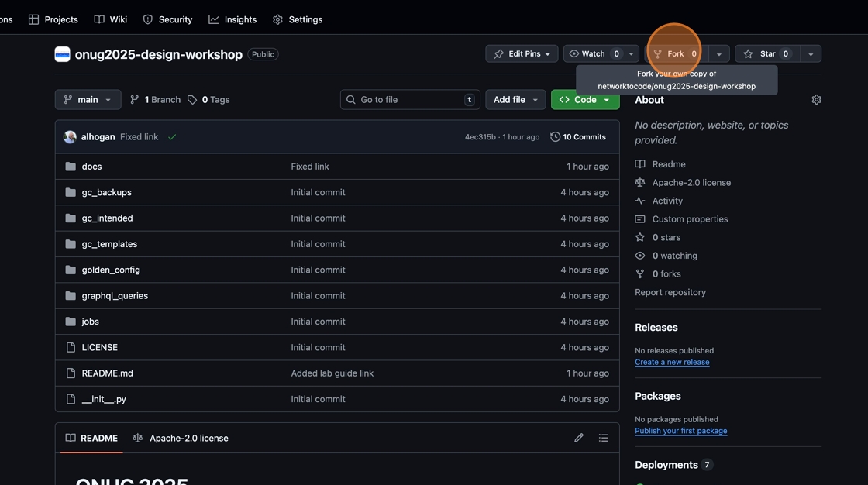Open the __init__.py file
This screenshot has height=485, width=868.
point(104,399)
